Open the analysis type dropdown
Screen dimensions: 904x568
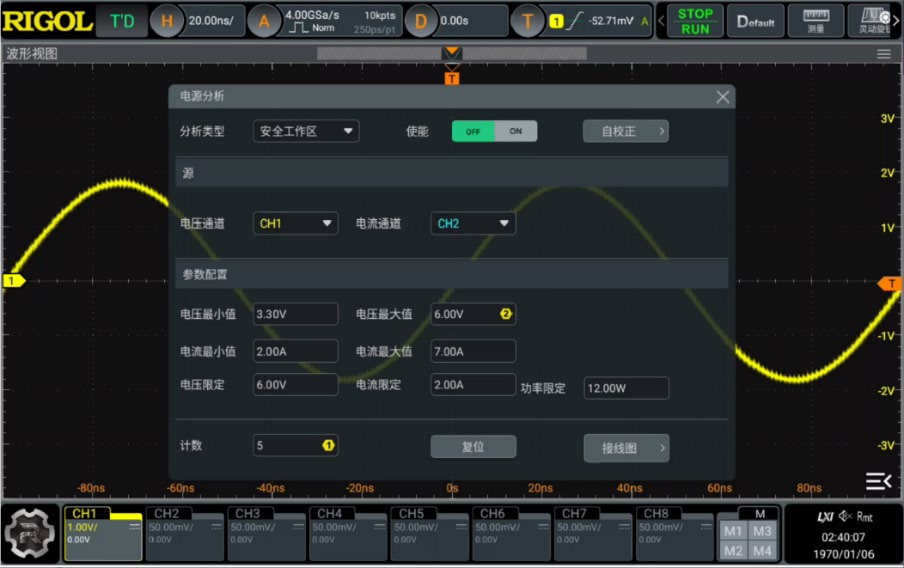click(306, 131)
